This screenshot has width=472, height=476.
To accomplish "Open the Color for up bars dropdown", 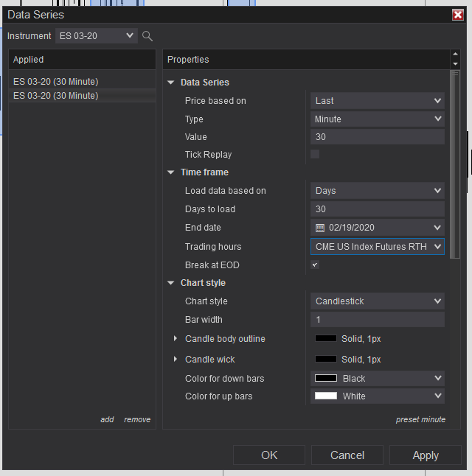I will (377, 396).
